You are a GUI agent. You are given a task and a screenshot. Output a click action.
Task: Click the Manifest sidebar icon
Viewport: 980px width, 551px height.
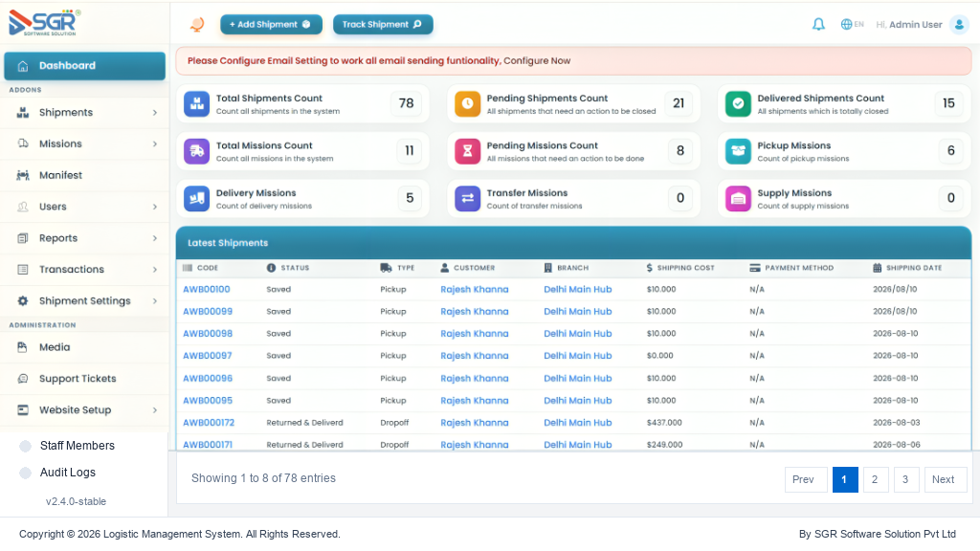click(x=23, y=176)
